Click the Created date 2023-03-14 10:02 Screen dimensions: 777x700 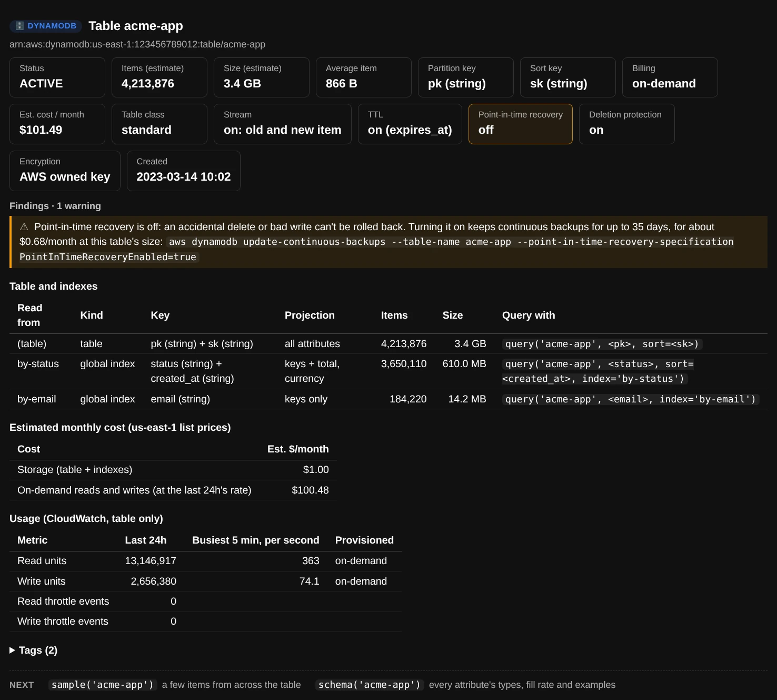click(x=184, y=177)
